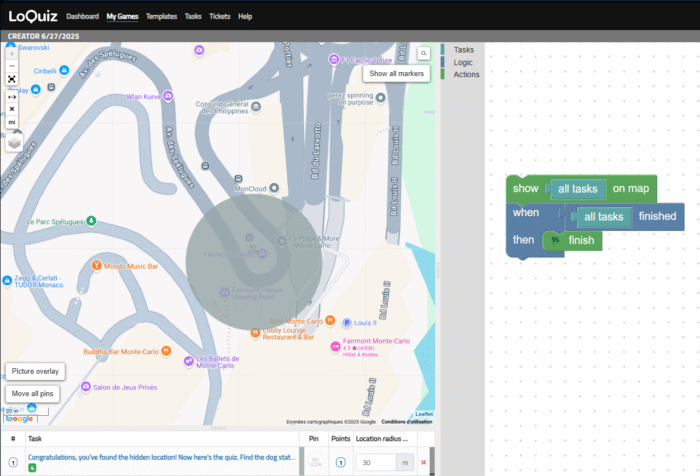This screenshot has height=476, width=700.
Task: Open the radius unit 'm' selector
Action: click(x=405, y=463)
